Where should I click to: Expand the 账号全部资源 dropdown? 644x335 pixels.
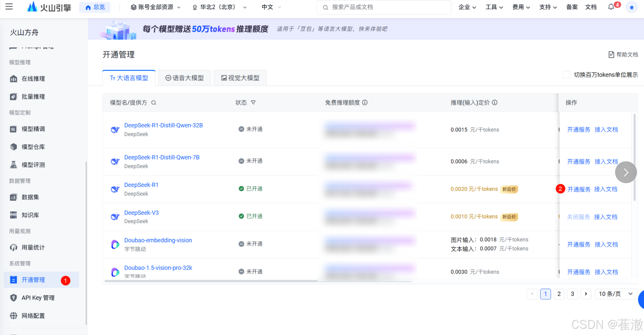point(155,7)
